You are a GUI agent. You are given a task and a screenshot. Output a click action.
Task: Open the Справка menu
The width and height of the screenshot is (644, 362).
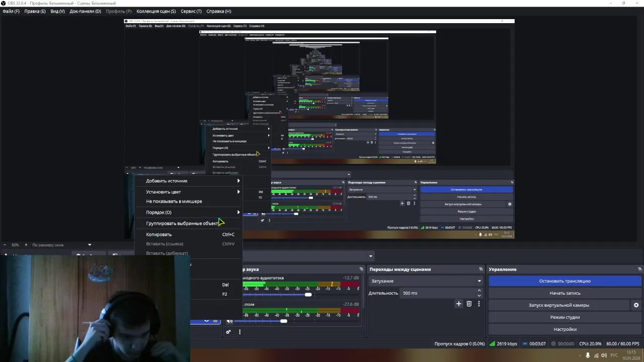219,11
